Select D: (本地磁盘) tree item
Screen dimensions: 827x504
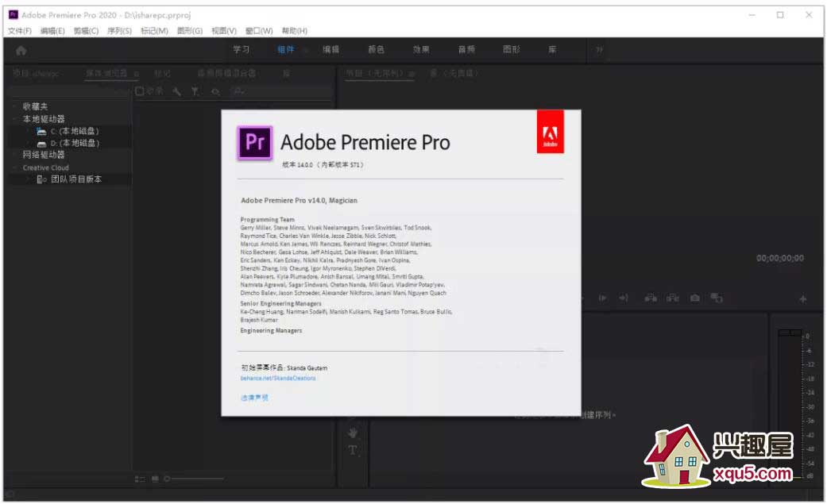[75, 144]
